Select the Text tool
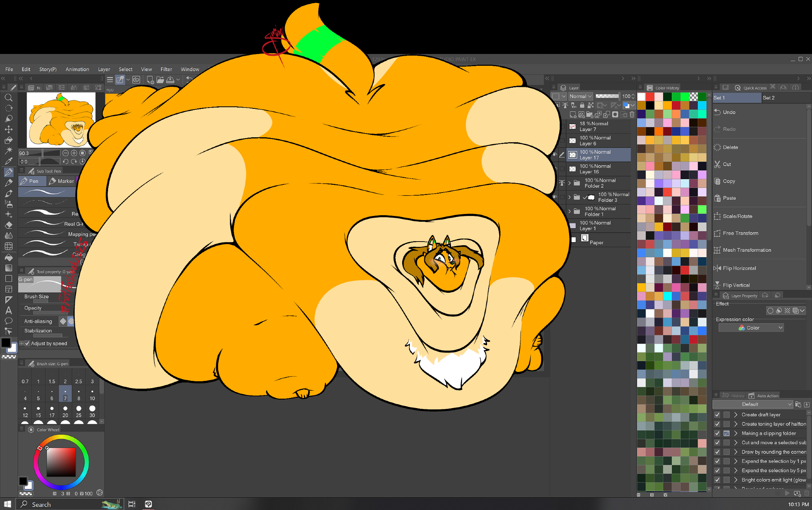This screenshot has width=812, height=510. 9,311
